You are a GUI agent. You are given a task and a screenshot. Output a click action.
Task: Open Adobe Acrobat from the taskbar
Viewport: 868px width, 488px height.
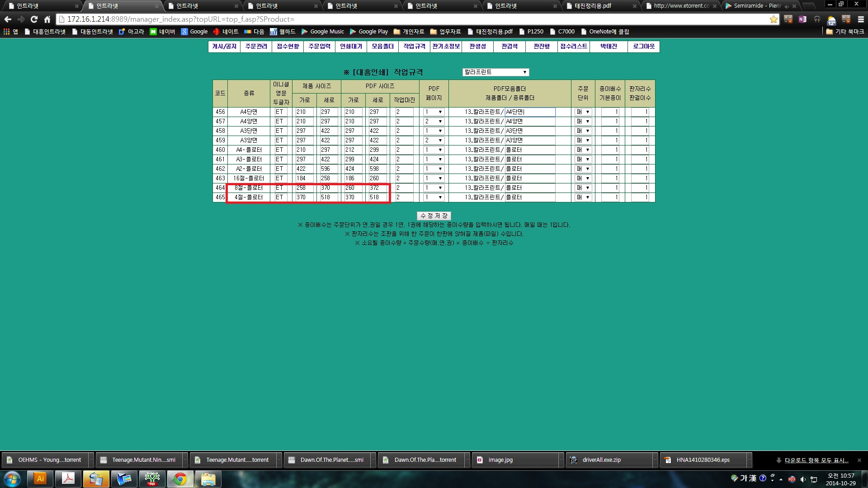tap(68, 479)
